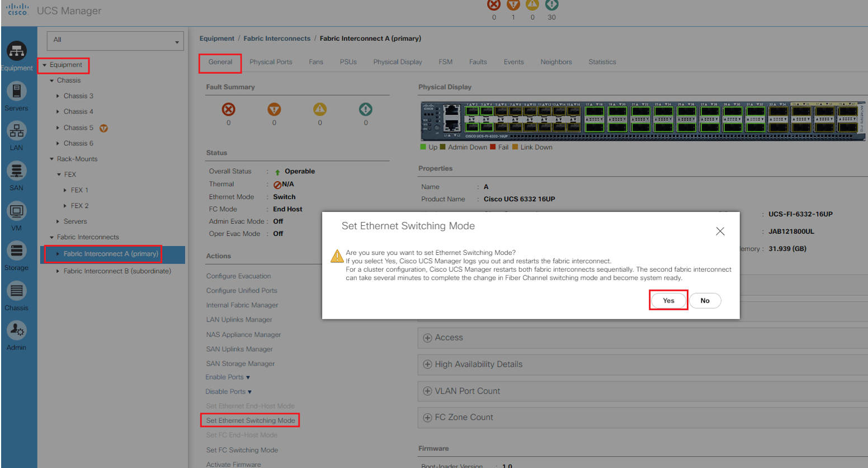Expand Fabric Interconnect B (subordinate)
This screenshot has height=468, width=868.
click(58, 271)
